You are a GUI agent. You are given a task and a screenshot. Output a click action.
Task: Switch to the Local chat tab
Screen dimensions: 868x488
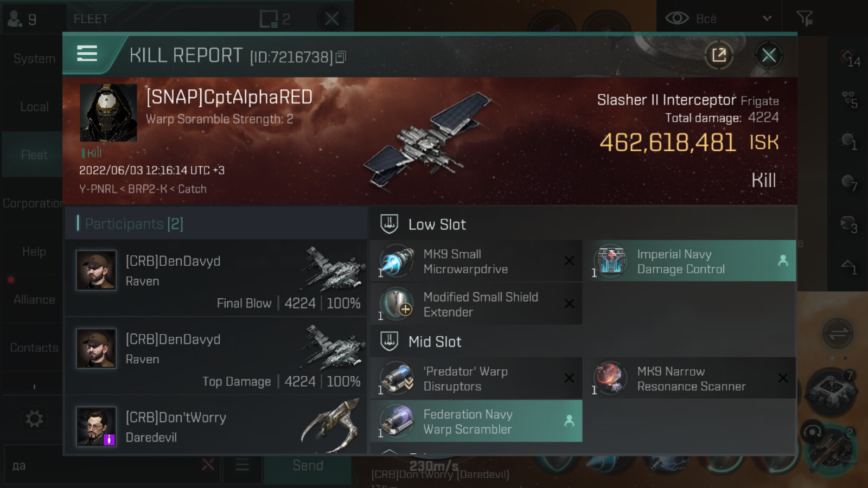click(34, 107)
